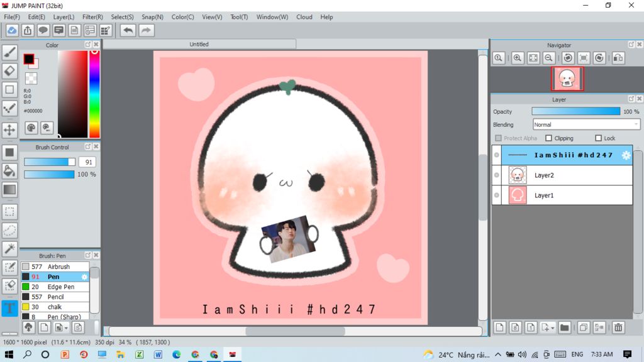Open Word from the taskbar
The height and width of the screenshot is (362, 644).
158,354
